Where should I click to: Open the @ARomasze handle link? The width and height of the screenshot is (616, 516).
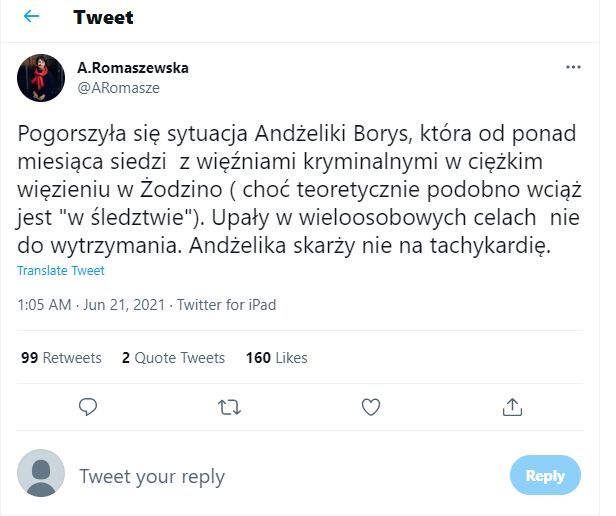click(x=118, y=87)
